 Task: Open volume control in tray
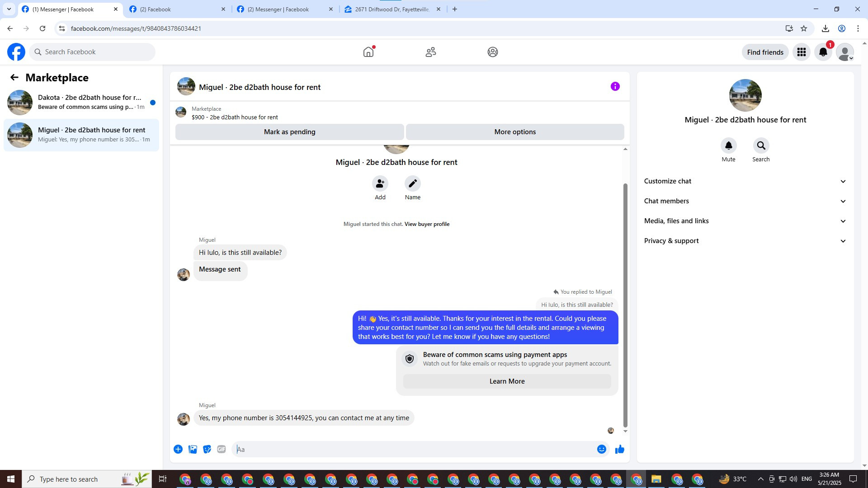click(x=793, y=479)
